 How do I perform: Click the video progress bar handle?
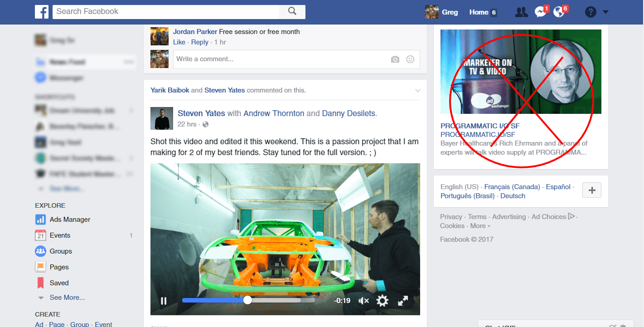click(x=247, y=300)
